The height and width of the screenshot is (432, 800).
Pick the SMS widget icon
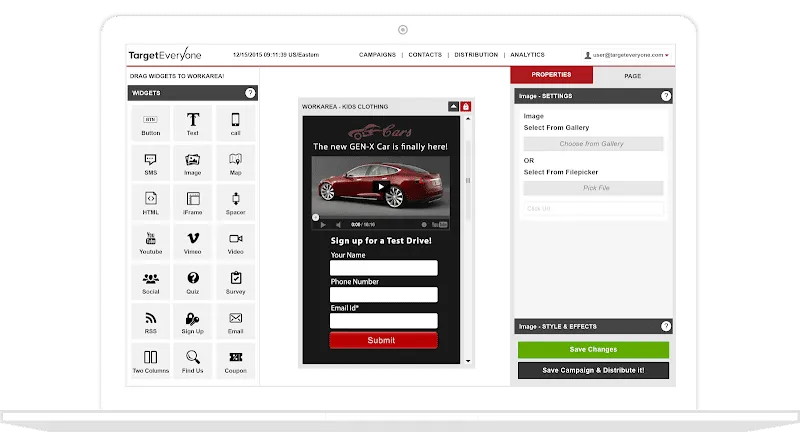(x=150, y=162)
